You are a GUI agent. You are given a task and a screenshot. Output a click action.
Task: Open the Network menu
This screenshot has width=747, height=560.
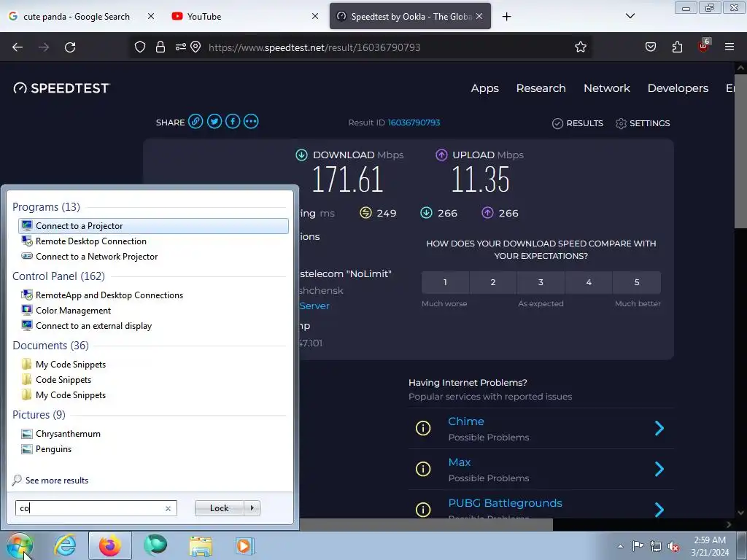(x=606, y=88)
